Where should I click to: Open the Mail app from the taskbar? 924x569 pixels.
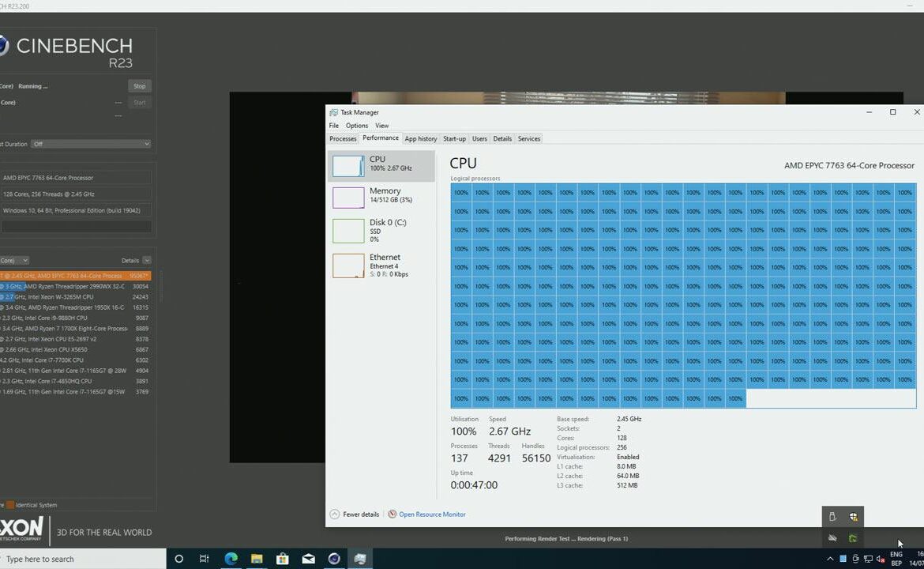tap(308, 558)
